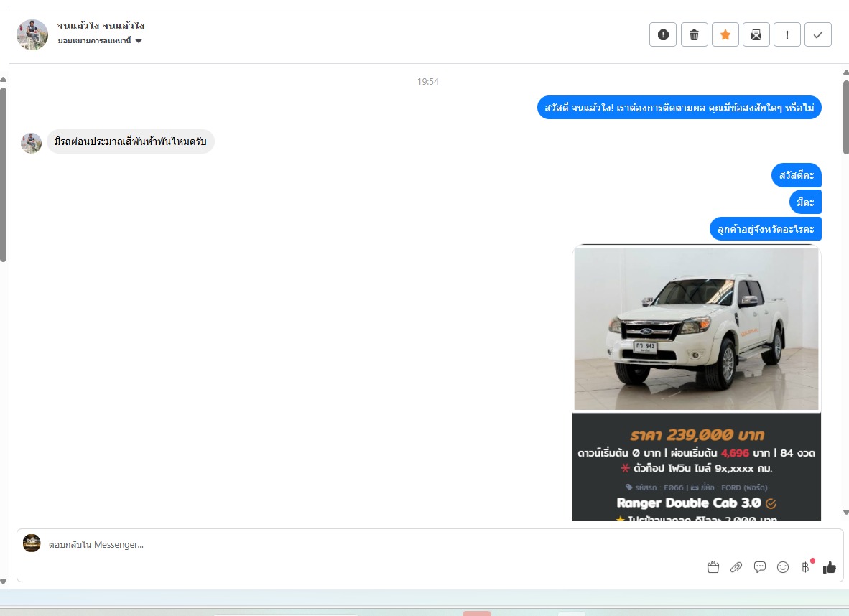Image resolution: width=849 pixels, height=616 pixels.
Task: Select the customer's message about car installments
Action: 131,142
